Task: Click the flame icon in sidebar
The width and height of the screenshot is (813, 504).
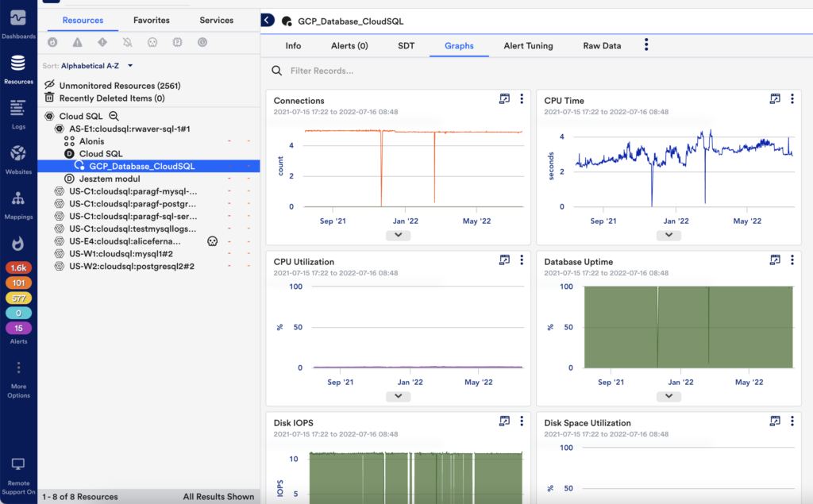Action: point(18,244)
